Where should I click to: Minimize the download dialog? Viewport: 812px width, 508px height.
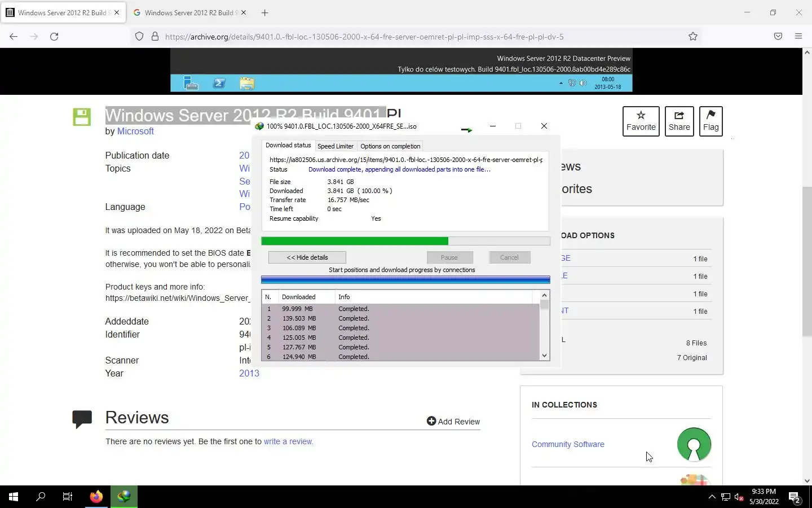(x=493, y=126)
